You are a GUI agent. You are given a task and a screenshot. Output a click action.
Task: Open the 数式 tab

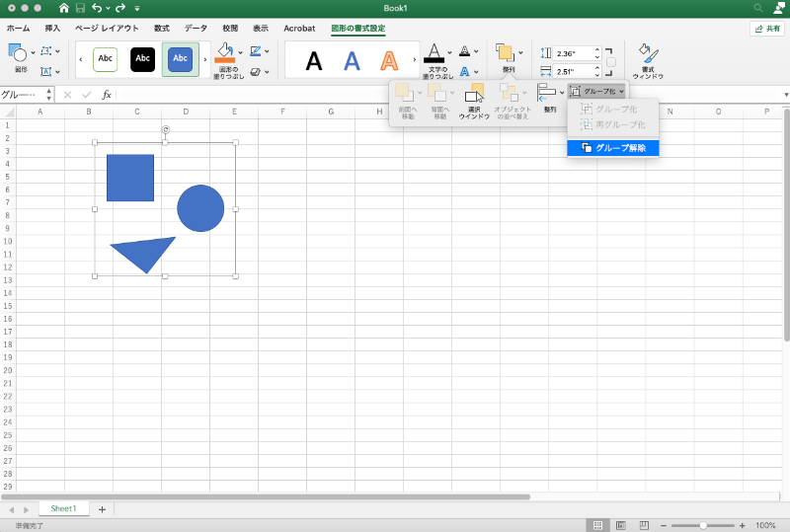pos(162,29)
